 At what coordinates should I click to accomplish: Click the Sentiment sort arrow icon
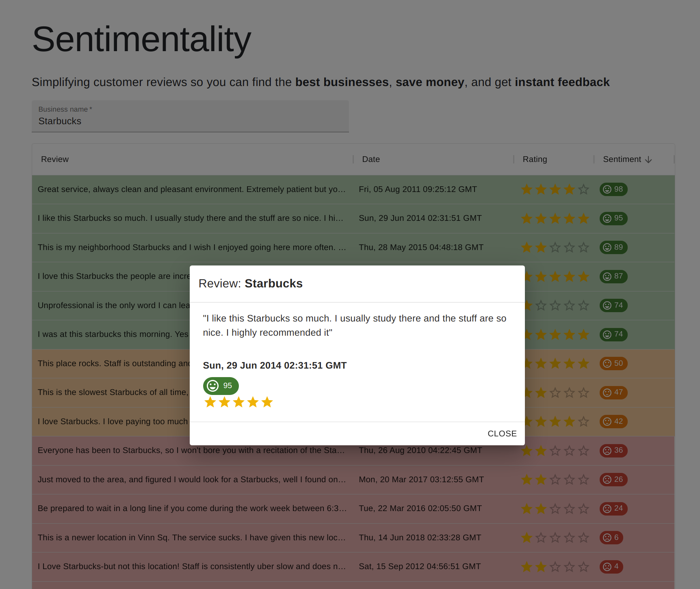(x=648, y=160)
